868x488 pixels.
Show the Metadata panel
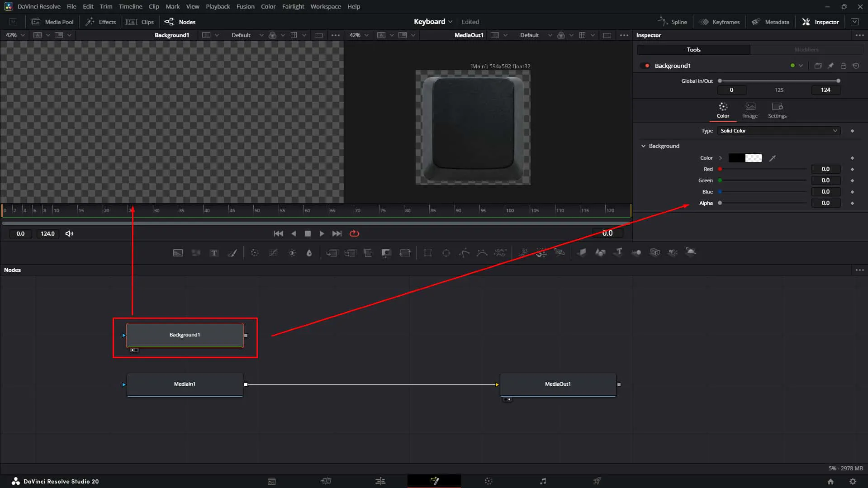[x=770, y=22]
